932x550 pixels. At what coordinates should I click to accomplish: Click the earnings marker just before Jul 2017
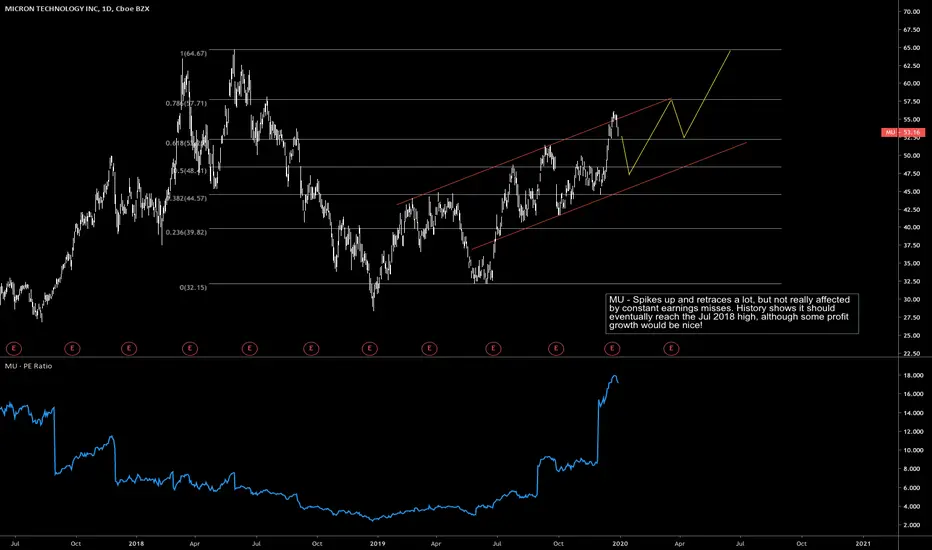click(13, 348)
